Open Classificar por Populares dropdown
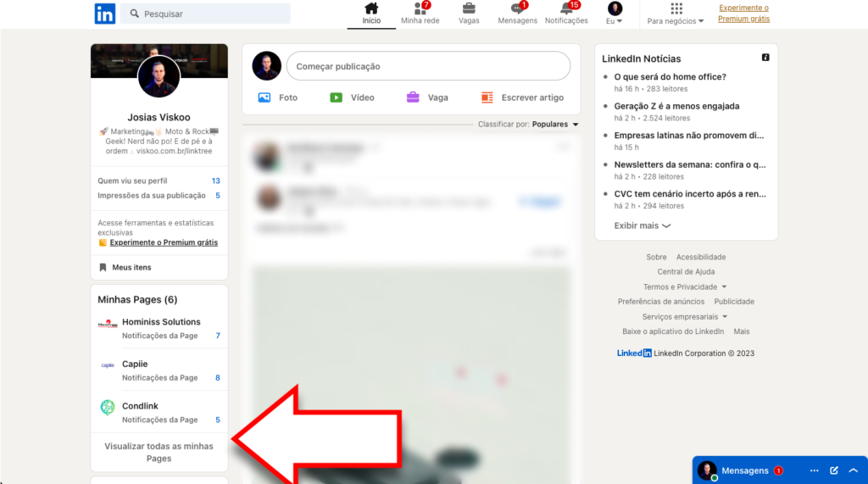The width and height of the screenshot is (868, 484). (528, 124)
